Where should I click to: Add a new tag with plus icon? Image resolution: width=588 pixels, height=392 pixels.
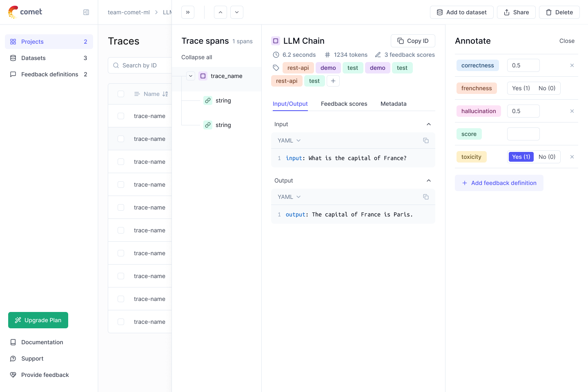333,81
